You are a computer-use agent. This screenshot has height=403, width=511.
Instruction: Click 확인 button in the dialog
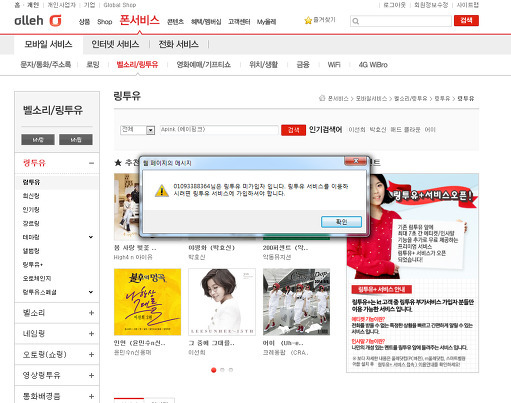[x=341, y=222]
